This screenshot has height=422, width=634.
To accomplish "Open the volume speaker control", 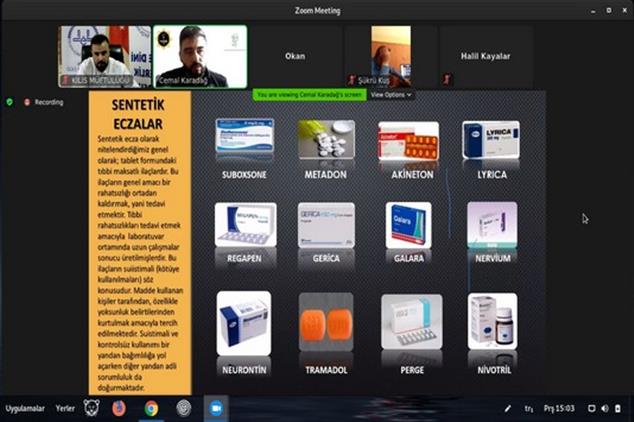I will tap(604, 408).
